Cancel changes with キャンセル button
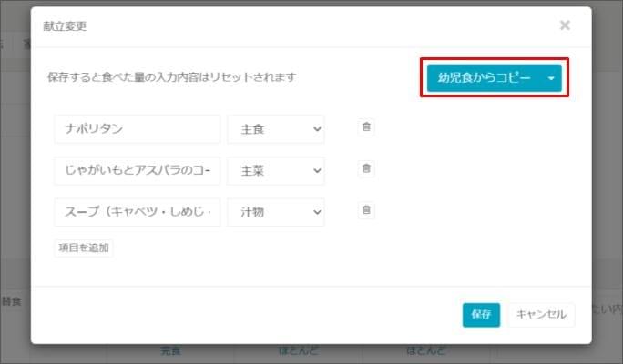The height and width of the screenshot is (364, 623). pos(541,315)
